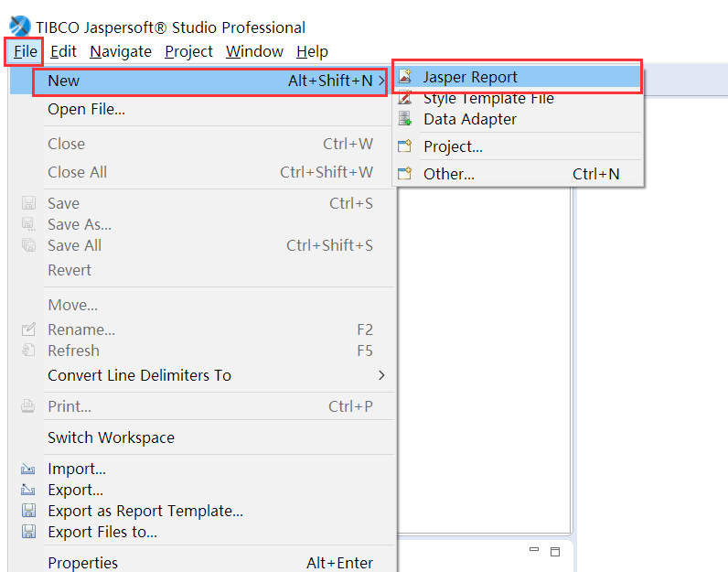Select Export as Report Template...
This screenshot has width=728, height=572.
[203, 511]
